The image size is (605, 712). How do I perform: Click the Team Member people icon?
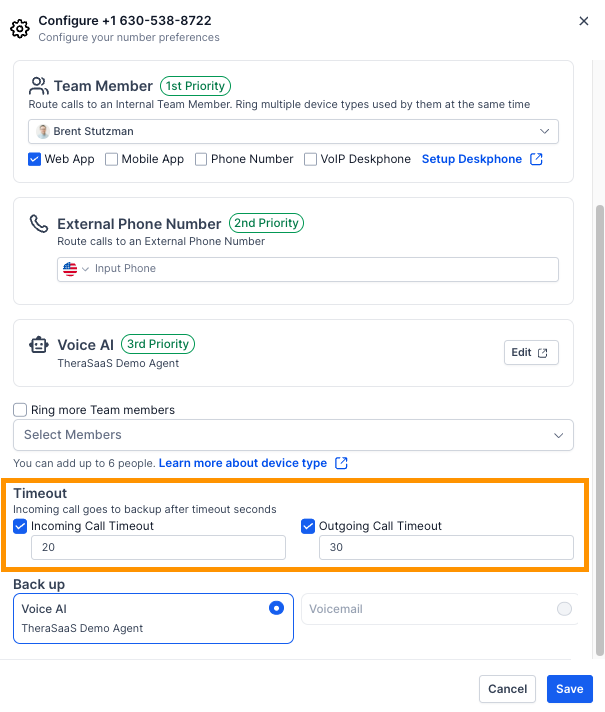[39, 86]
